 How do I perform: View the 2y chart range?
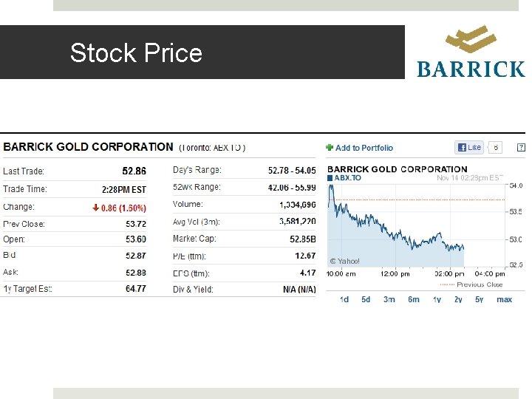point(458,299)
